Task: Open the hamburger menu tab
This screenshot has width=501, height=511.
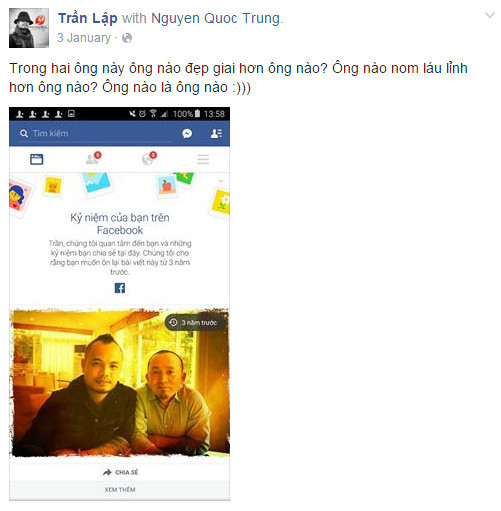Action: point(203,159)
